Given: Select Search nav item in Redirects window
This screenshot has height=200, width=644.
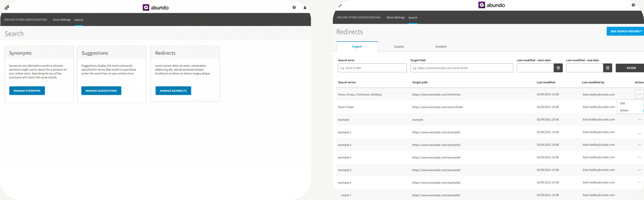Looking at the screenshot, I should coord(413,17).
